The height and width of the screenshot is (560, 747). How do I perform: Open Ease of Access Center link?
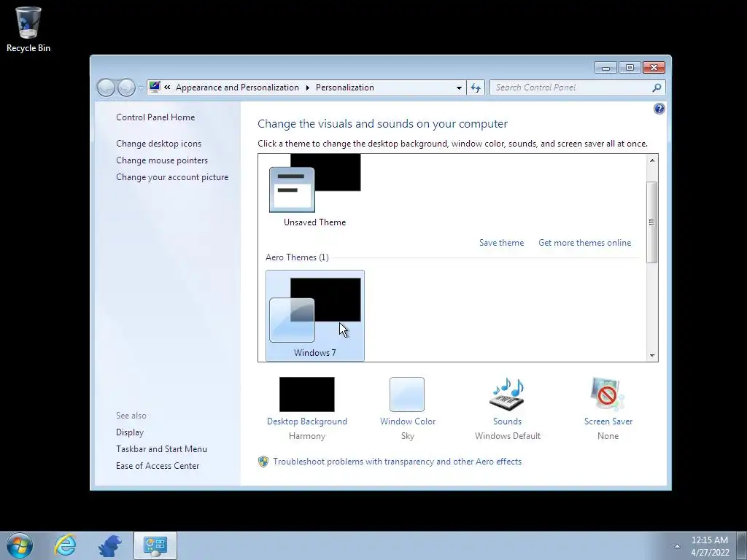(158, 466)
